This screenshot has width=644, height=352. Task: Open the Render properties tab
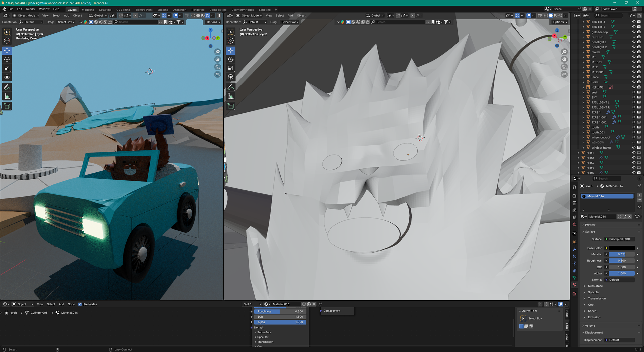(x=574, y=196)
